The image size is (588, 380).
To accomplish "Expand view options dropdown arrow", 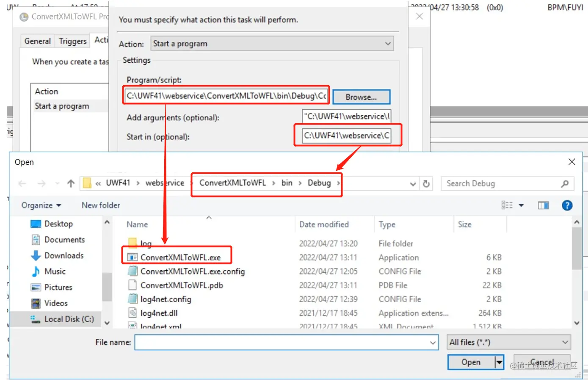I will click(x=521, y=205).
